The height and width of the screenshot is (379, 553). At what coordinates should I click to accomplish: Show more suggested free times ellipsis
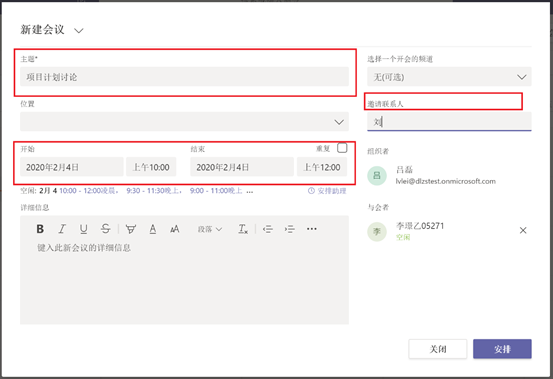point(250,192)
